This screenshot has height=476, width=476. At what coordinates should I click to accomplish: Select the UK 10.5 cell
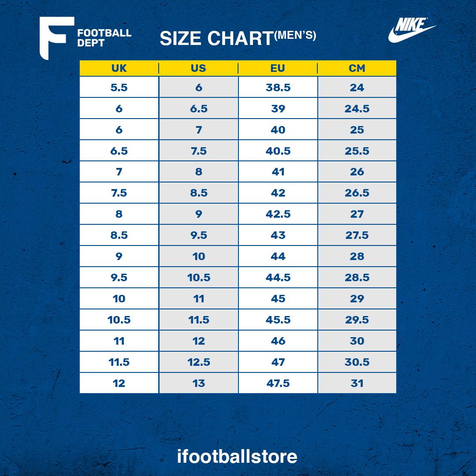coord(119,320)
